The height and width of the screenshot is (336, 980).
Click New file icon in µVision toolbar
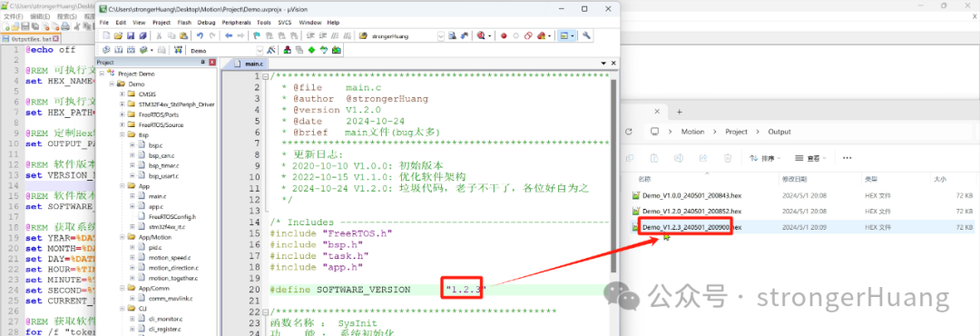(106, 35)
